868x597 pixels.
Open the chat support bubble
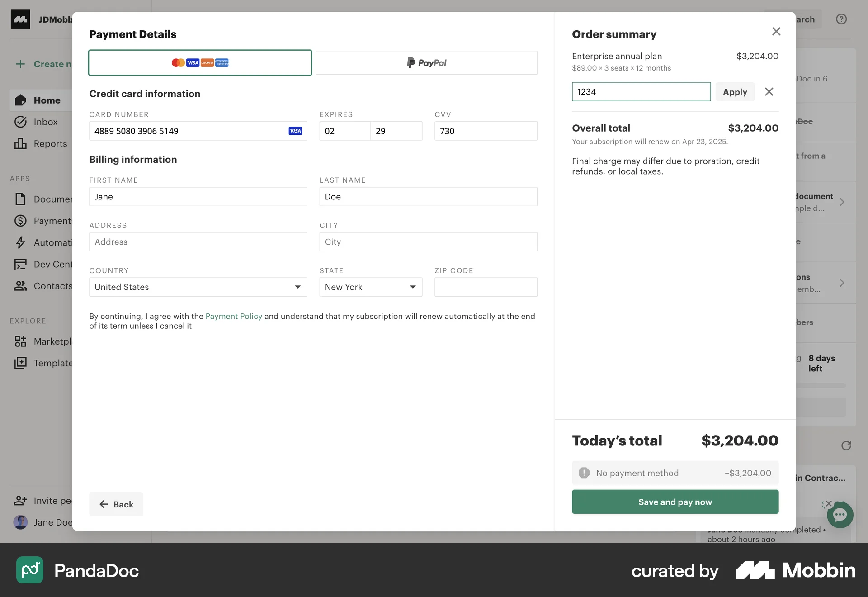[840, 515]
